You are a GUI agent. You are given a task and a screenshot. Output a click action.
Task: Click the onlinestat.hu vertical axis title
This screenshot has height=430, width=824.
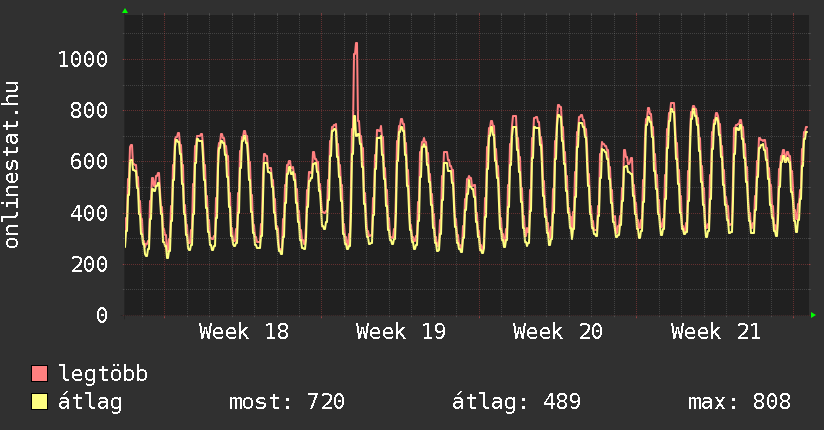12,164
